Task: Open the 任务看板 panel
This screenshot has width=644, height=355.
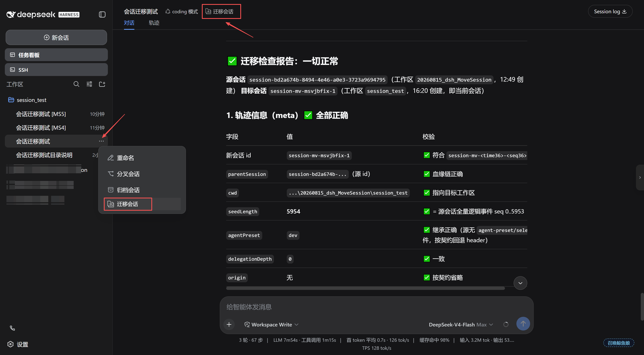Action: click(x=56, y=55)
